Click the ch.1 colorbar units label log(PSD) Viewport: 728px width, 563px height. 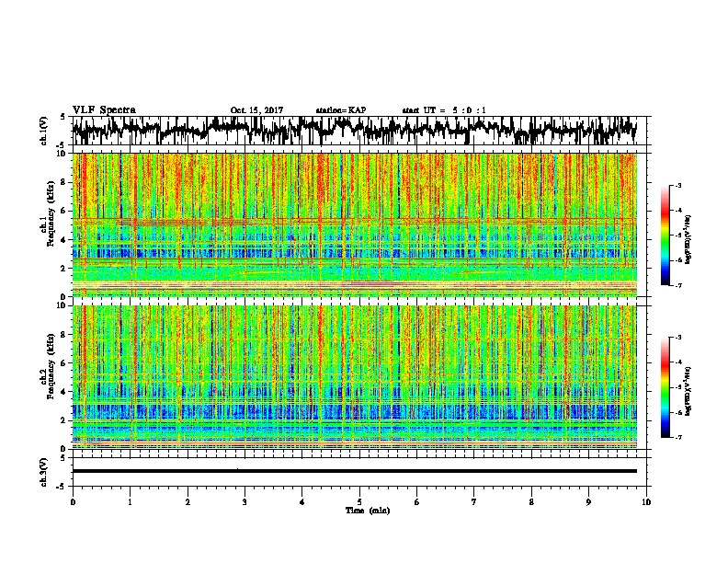click(x=688, y=239)
